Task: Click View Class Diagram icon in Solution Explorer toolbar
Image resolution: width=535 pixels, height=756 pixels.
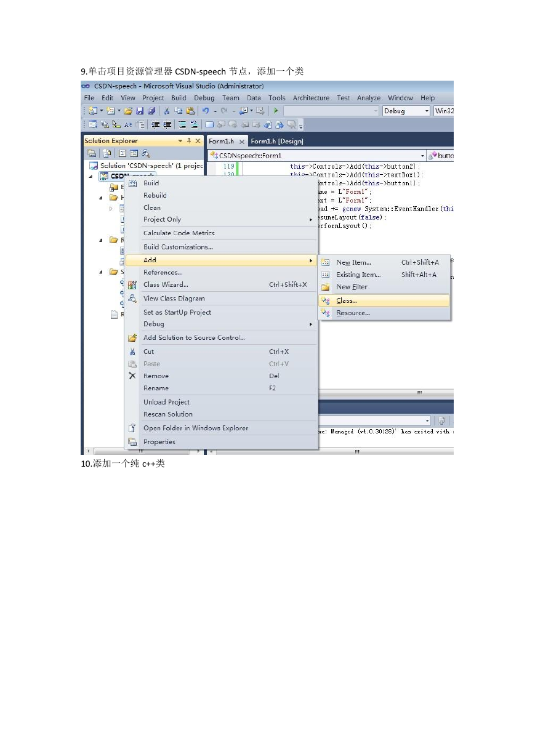Action: pos(145,153)
